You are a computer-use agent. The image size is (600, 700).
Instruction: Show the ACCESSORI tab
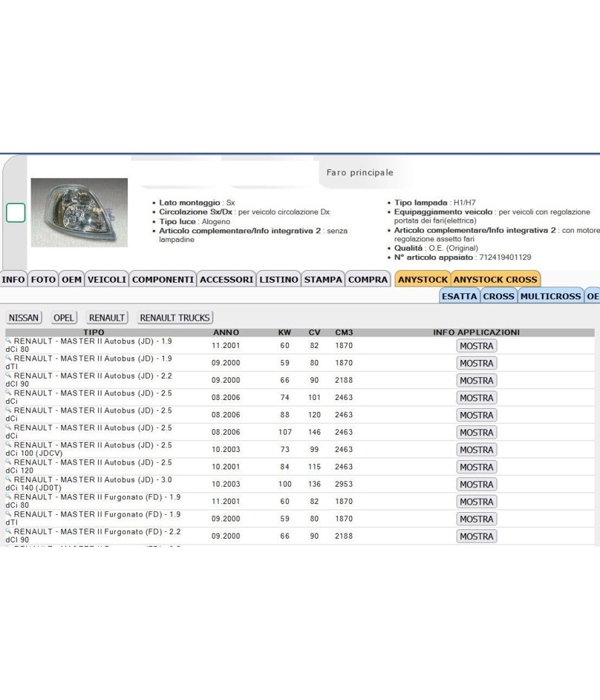pos(227,279)
